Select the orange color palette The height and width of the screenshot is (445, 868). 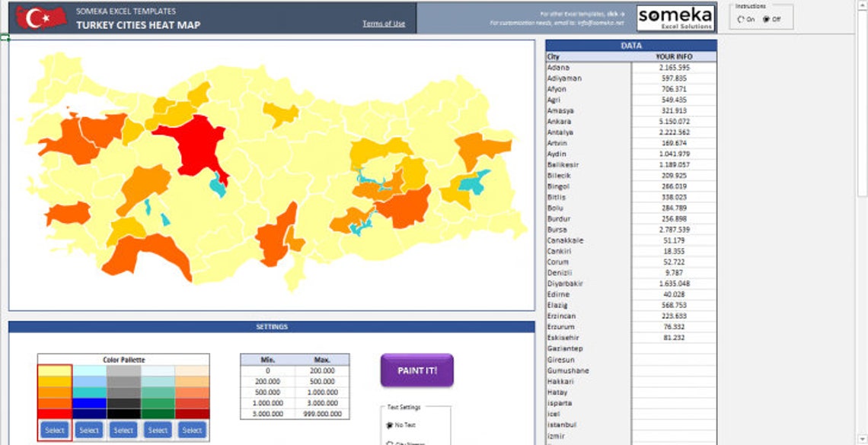click(55, 430)
